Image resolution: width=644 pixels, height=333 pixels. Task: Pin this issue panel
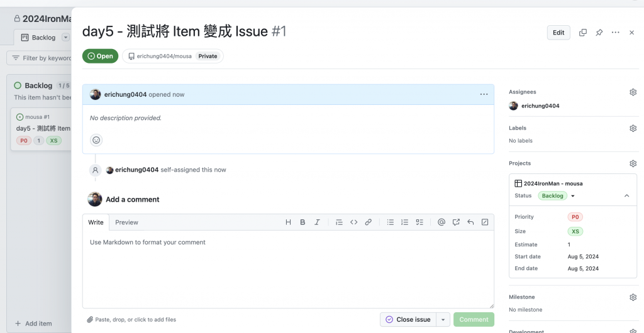[599, 33]
